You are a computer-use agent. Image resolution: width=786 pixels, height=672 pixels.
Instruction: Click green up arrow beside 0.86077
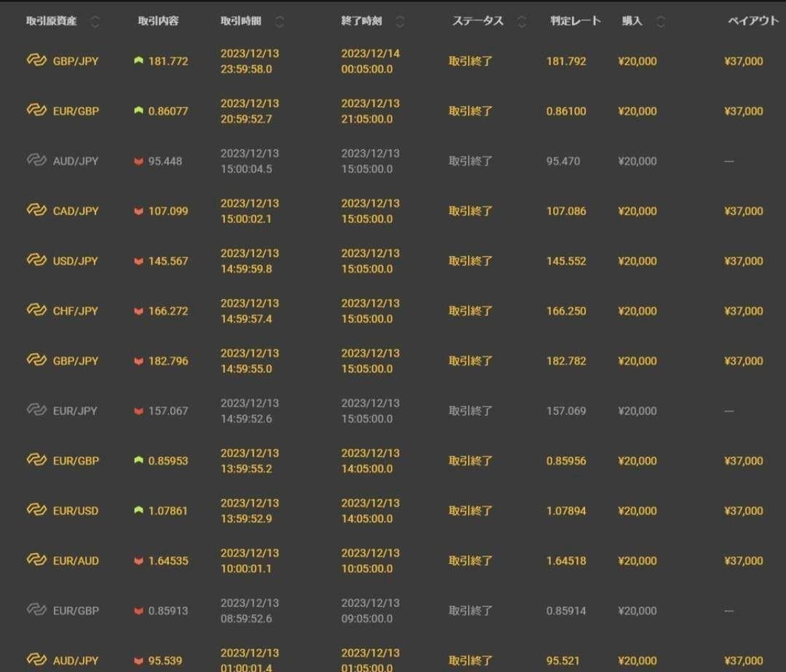pyautogui.click(x=138, y=111)
